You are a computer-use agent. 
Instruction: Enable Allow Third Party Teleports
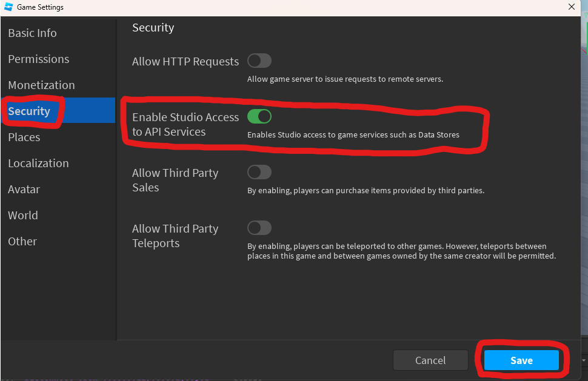coord(259,228)
